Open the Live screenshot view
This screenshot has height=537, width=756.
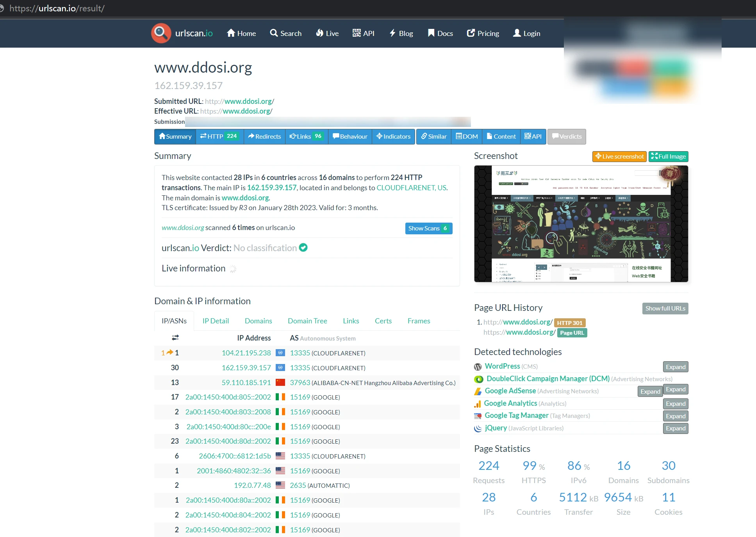619,157
